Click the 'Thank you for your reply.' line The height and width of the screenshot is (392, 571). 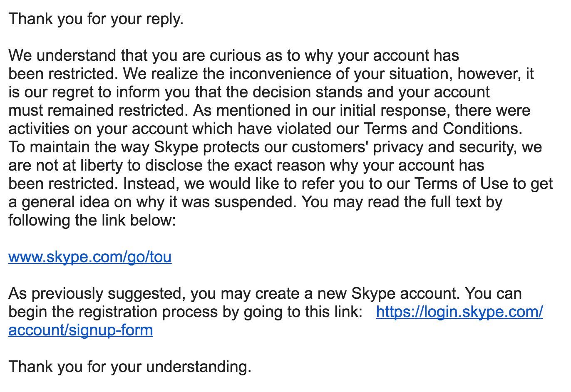pyautogui.click(x=96, y=19)
